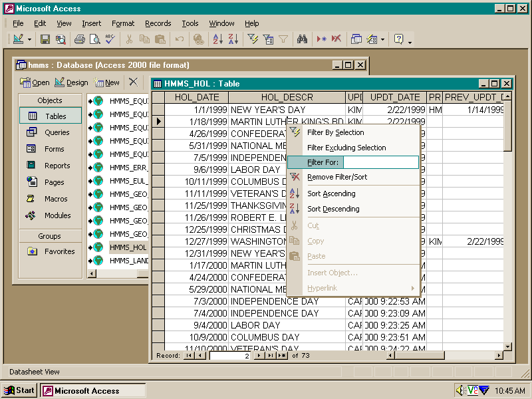Screen dimensions: 532x399
Task: Click Filter By Form toolbar icon
Action: (x=268, y=39)
